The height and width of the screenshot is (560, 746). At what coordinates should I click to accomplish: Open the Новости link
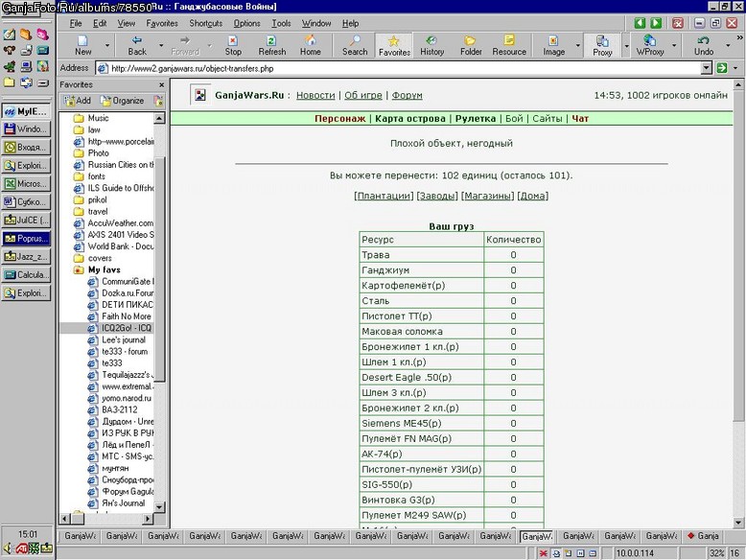pos(315,95)
